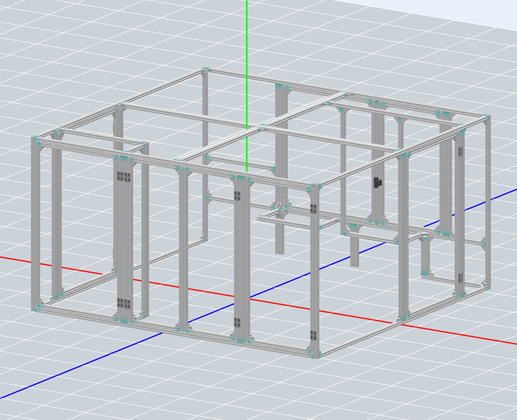Select the tall wide column at the rear

282,168
